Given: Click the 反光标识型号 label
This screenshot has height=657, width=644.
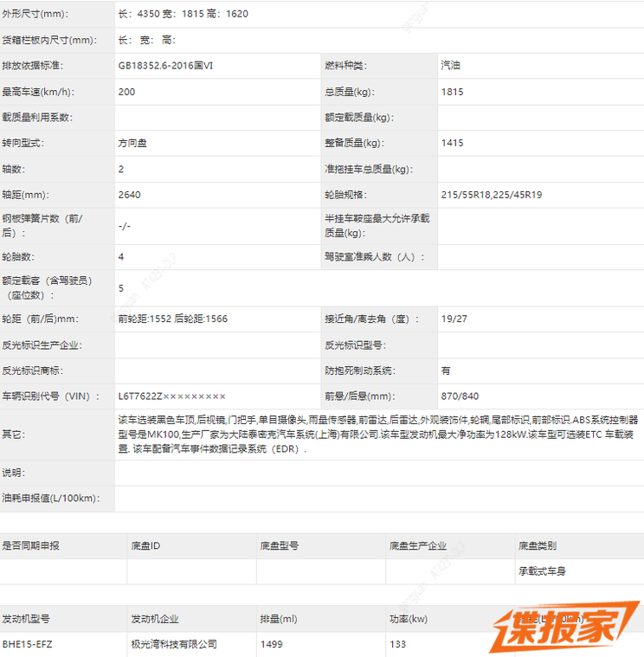Looking at the screenshot, I should click(355, 345).
